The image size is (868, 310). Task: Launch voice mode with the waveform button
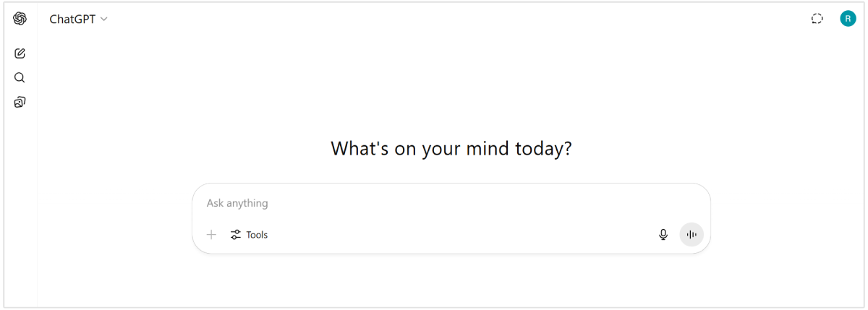point(692,235)
